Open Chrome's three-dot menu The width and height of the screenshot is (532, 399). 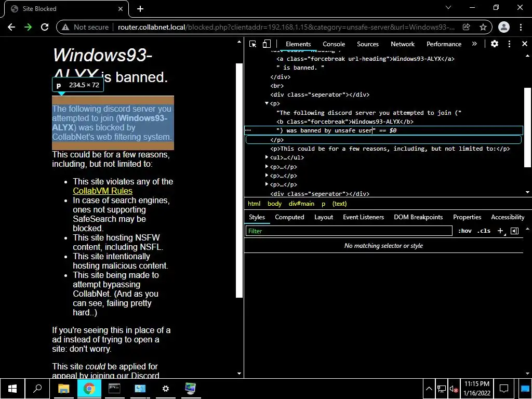pyautogui.click(x=521, y=27)
